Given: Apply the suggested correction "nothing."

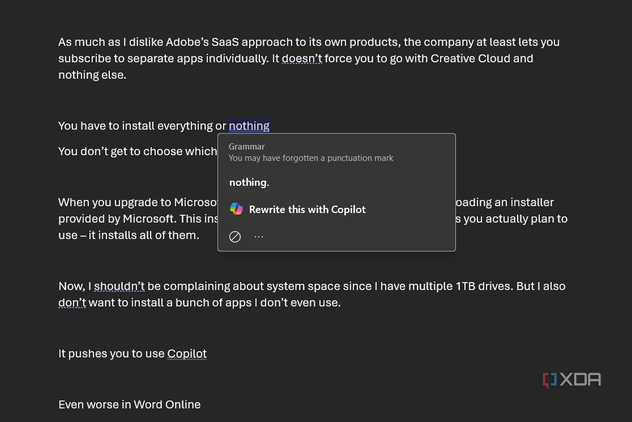Looking at the screenshot, I should coord(249,183).
